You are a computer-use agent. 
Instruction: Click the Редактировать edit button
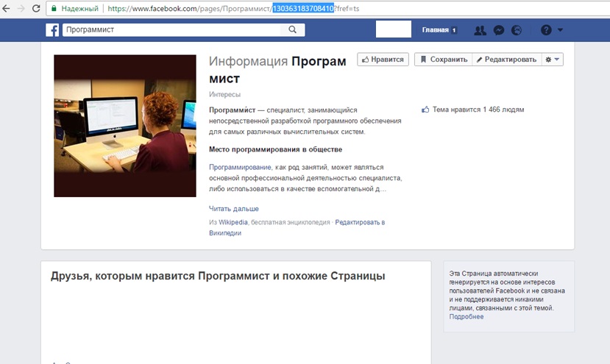[506, 60]
